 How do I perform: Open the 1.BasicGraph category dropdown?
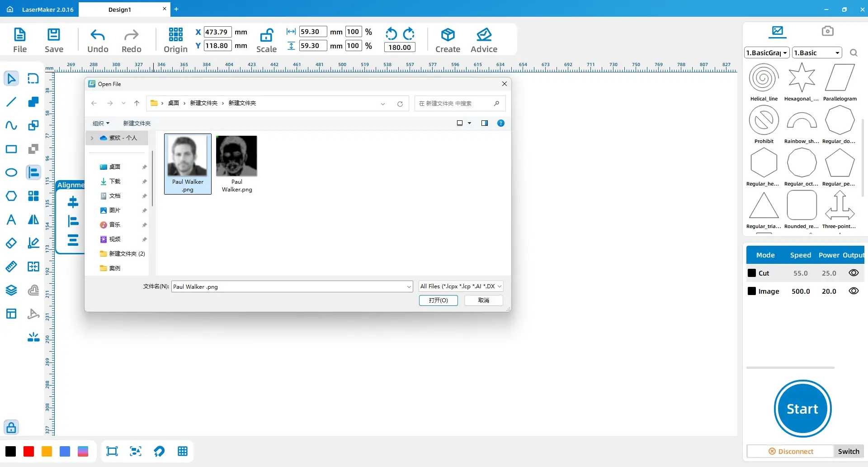click(767, 53)
